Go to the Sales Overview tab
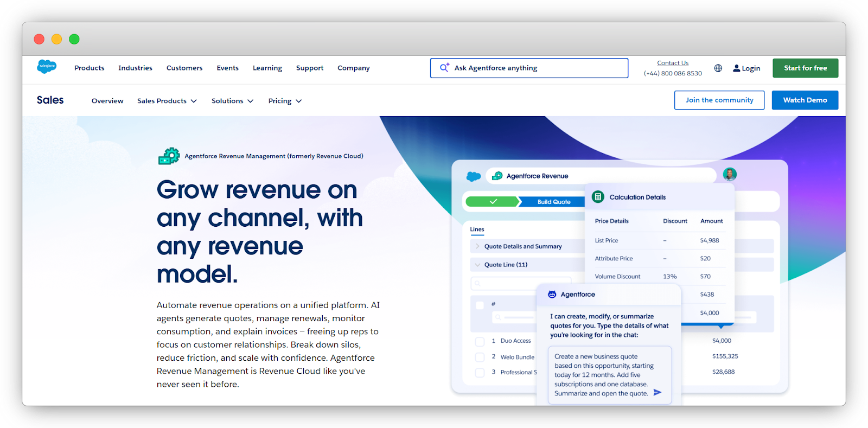The image size is (868, 428). click(x=107, y=101)
